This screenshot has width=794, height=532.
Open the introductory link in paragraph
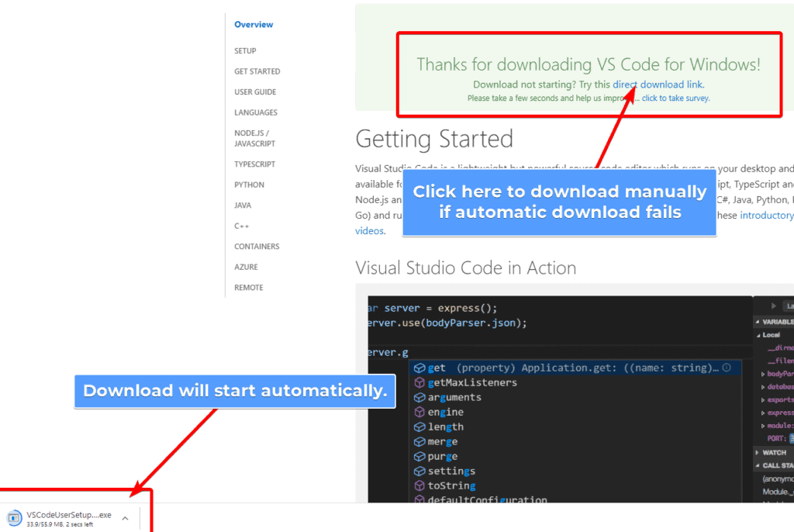767,216
